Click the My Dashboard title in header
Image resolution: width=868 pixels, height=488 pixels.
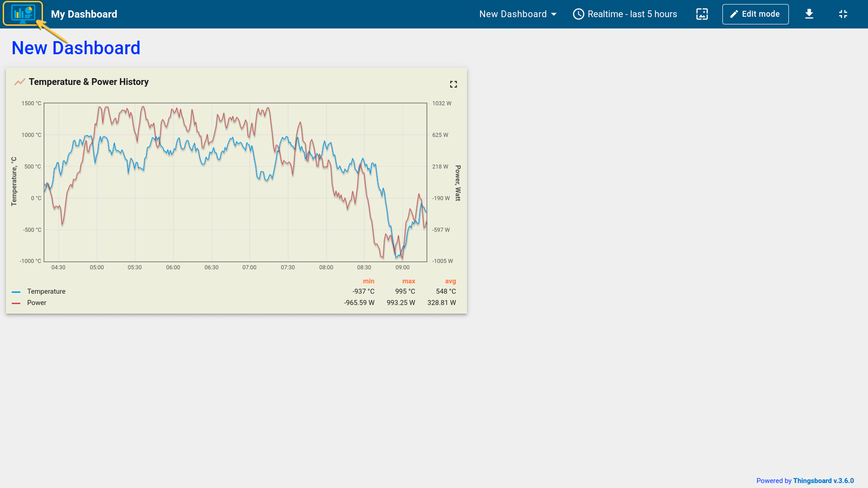pyautogui.click(x=84, y=14)
